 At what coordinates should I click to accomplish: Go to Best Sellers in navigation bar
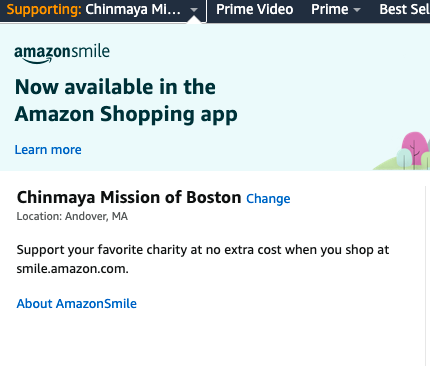coord(404,9)
